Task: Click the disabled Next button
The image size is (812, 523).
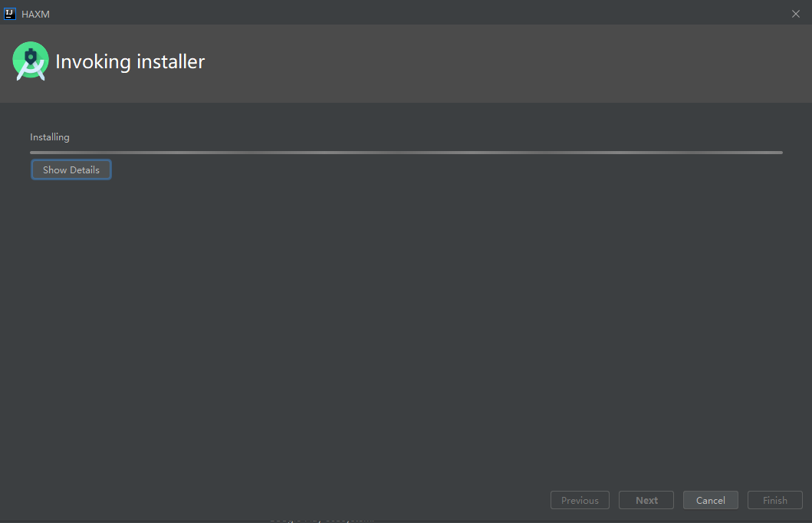Action: tap(646, 499)
